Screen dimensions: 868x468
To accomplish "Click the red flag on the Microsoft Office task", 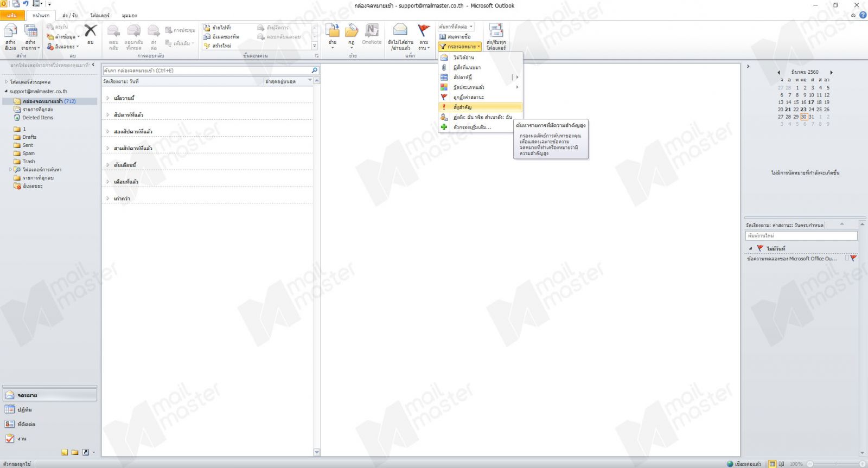I will point(853,259).
